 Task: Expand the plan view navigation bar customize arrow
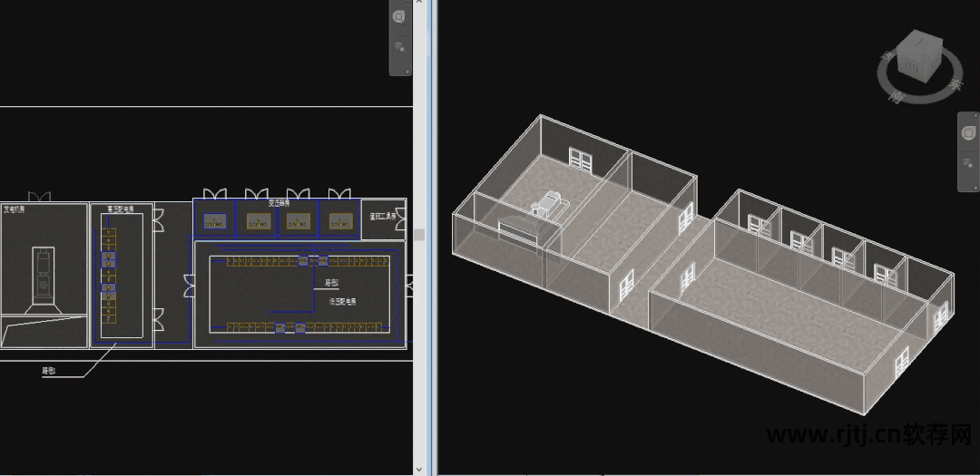(407, 71)
